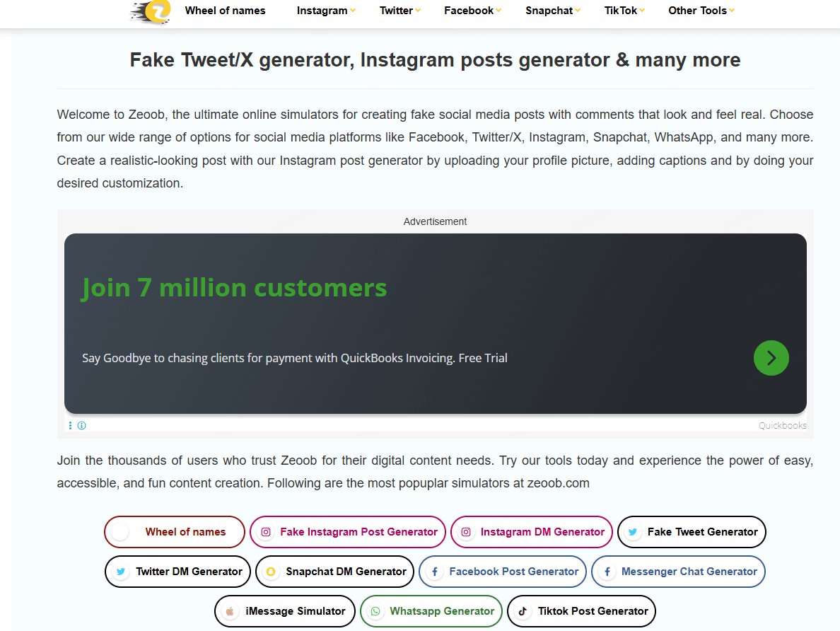Screen dimensions: 840x631
Task: Open the TikTok navigation menu
Action: (624, 11)
